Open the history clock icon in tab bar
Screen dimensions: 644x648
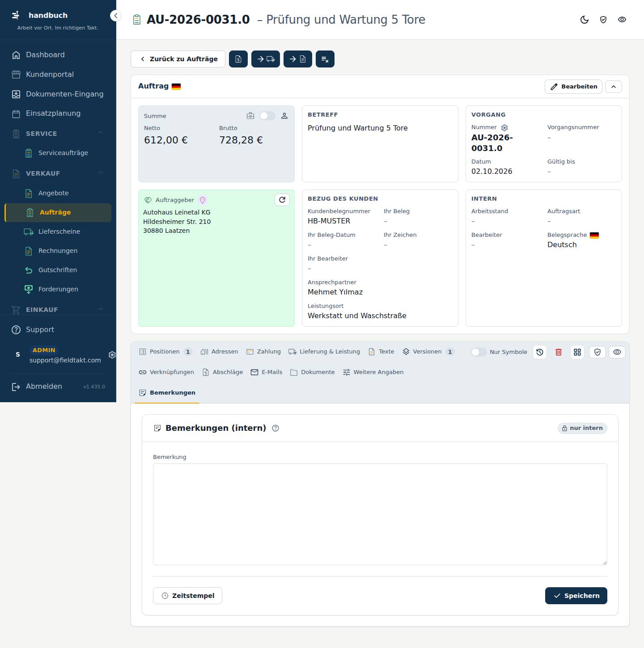[540, 352]
